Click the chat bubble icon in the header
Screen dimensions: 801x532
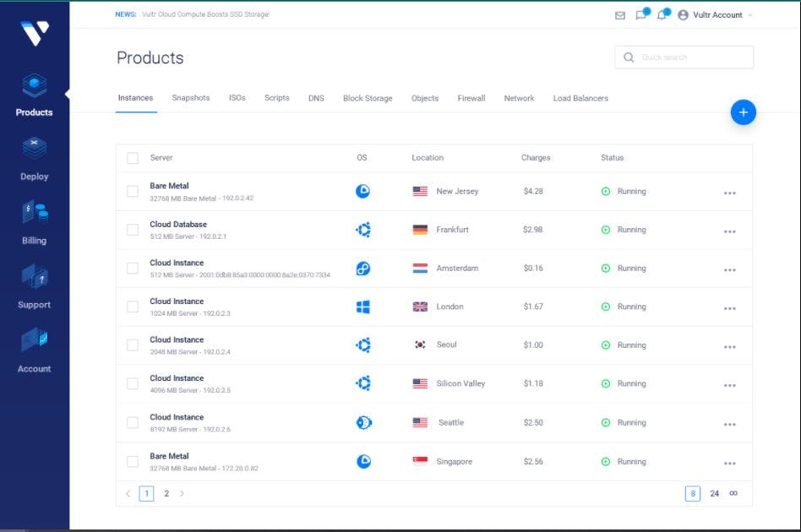pos(640,14)
